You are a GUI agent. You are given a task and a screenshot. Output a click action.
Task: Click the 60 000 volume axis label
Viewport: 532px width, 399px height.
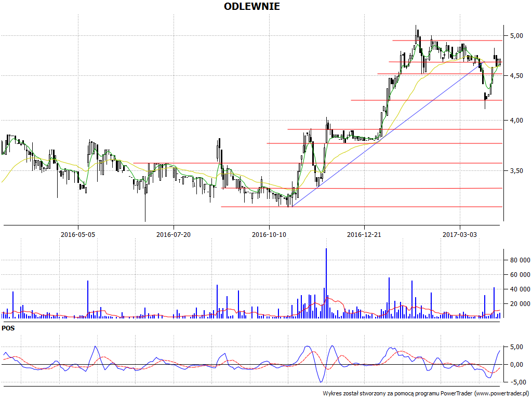click(520, 274)
